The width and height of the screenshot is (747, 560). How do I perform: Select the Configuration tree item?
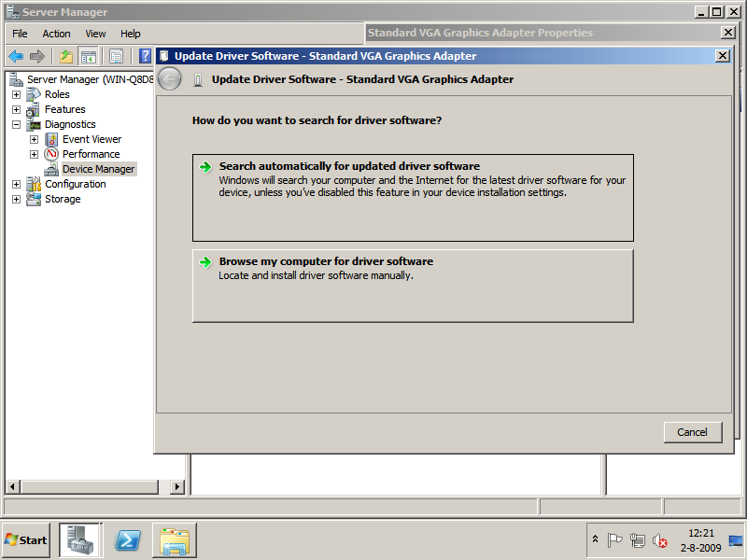pyautogui.click(x=76, y=184)
